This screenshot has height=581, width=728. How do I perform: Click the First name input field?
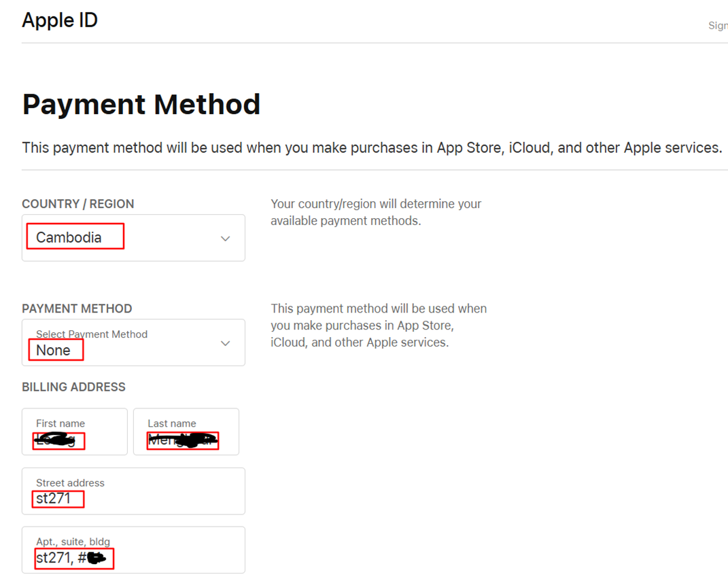click(x=74, y=432)
